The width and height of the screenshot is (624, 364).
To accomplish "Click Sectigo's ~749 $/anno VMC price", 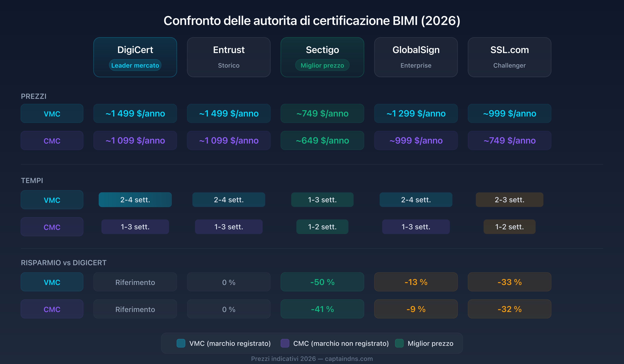I will coord(322,113).
